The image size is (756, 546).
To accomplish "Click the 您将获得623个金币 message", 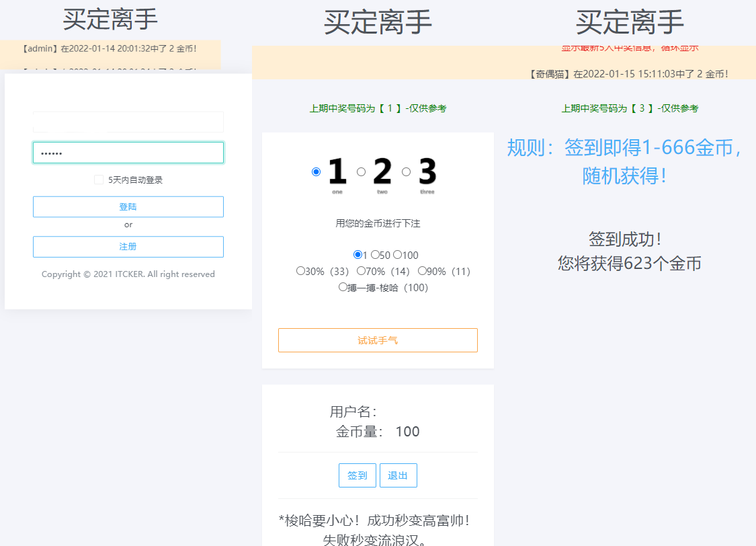I will pos(630,264).
